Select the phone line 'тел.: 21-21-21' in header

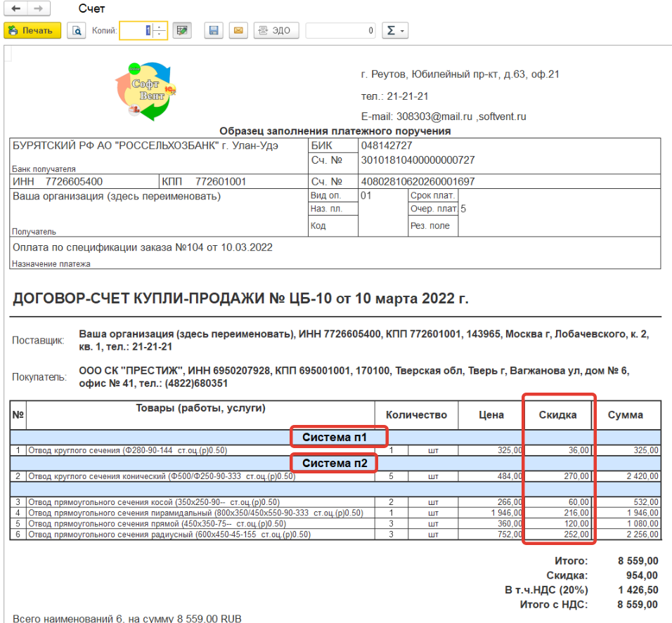point(395,96)
